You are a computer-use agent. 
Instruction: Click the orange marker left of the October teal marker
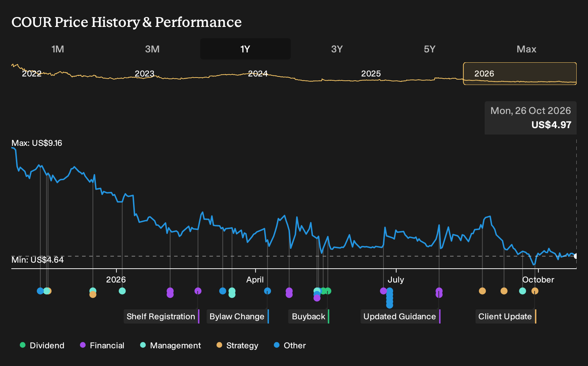(504, 291)
